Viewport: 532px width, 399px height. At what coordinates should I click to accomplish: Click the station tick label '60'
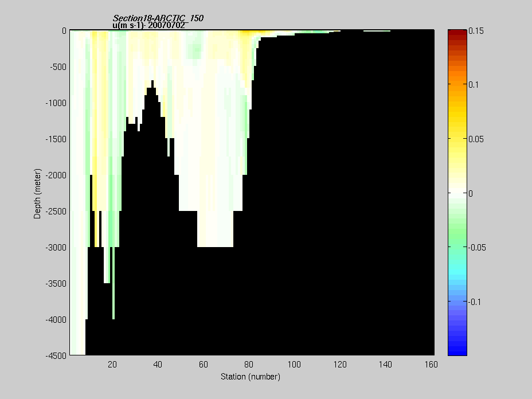204,365
